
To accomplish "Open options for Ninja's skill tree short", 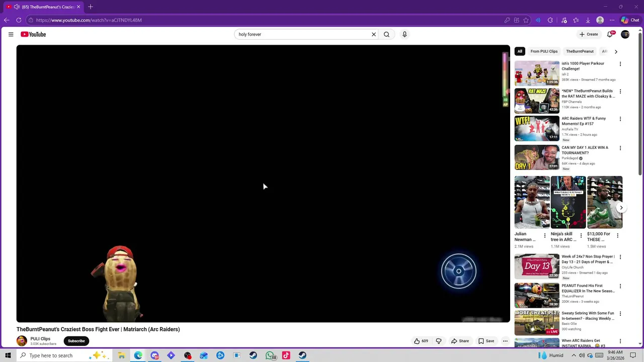I will point(581,235).
